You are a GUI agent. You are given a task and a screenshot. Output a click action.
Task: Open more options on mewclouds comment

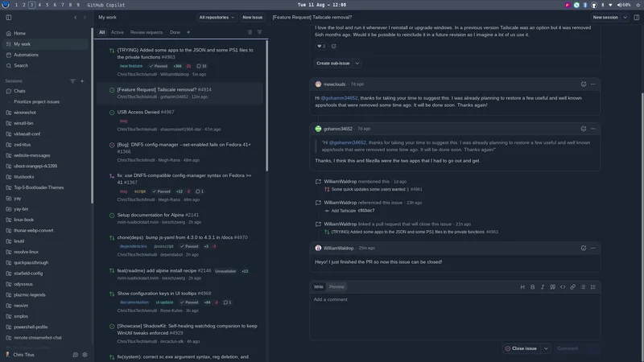pos(593,84)
